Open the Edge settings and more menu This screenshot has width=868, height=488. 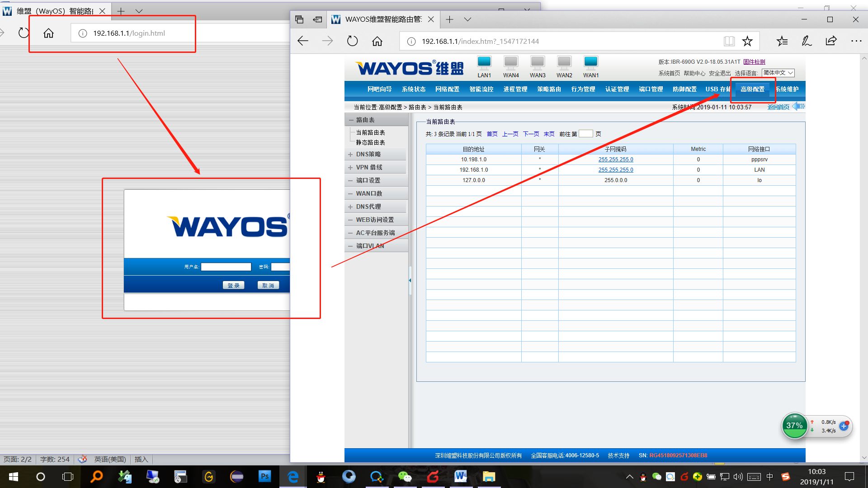point(856,41)
